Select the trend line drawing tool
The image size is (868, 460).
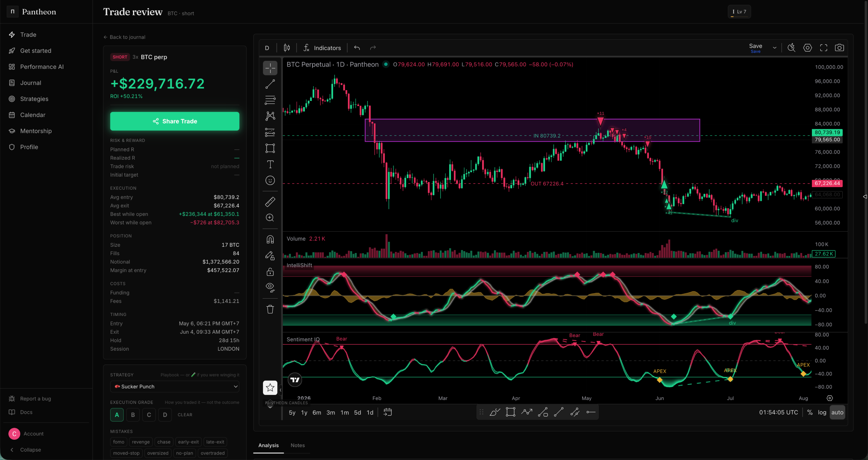[270, 84]
